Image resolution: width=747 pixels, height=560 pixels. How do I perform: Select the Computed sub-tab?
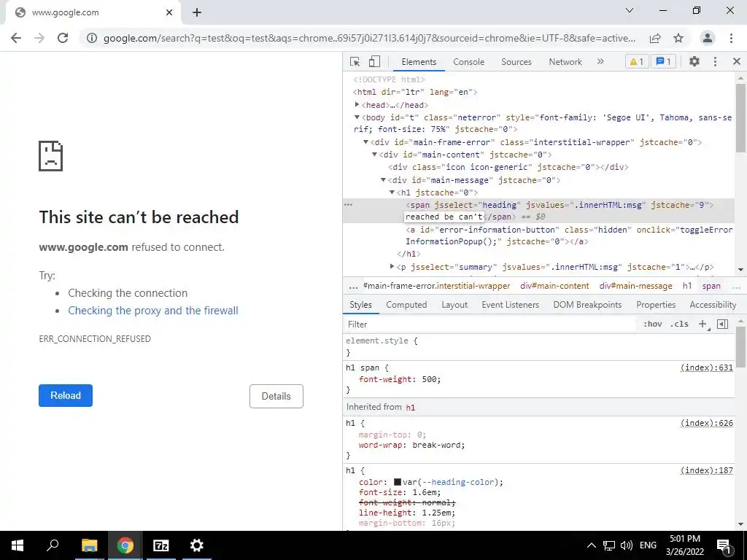tap(406, 305)
